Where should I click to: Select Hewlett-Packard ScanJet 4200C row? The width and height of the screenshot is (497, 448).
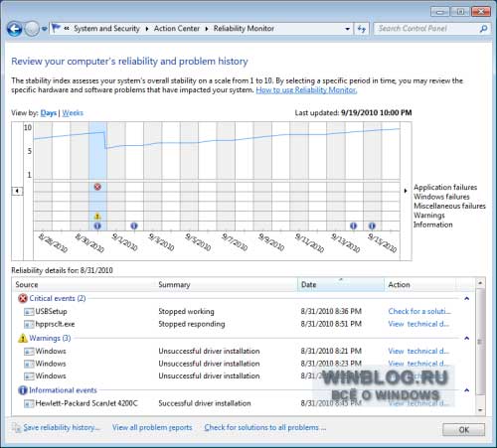(244, 403)
